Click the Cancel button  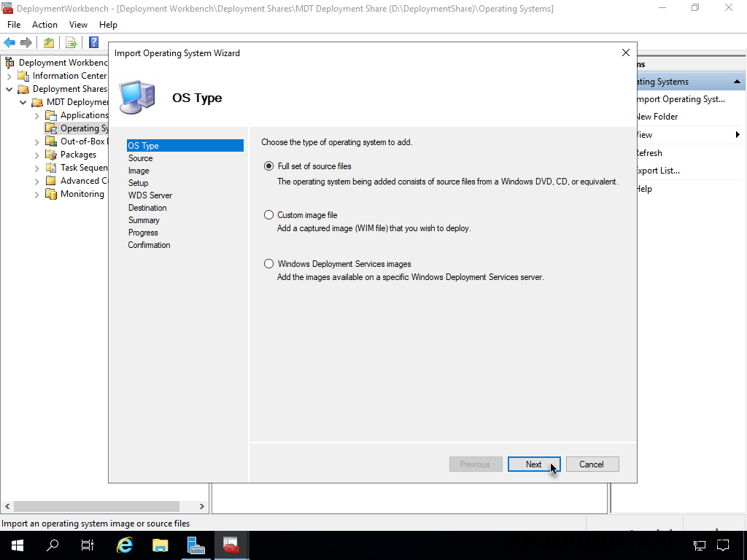pyautogui.click(x=592, y=464)
